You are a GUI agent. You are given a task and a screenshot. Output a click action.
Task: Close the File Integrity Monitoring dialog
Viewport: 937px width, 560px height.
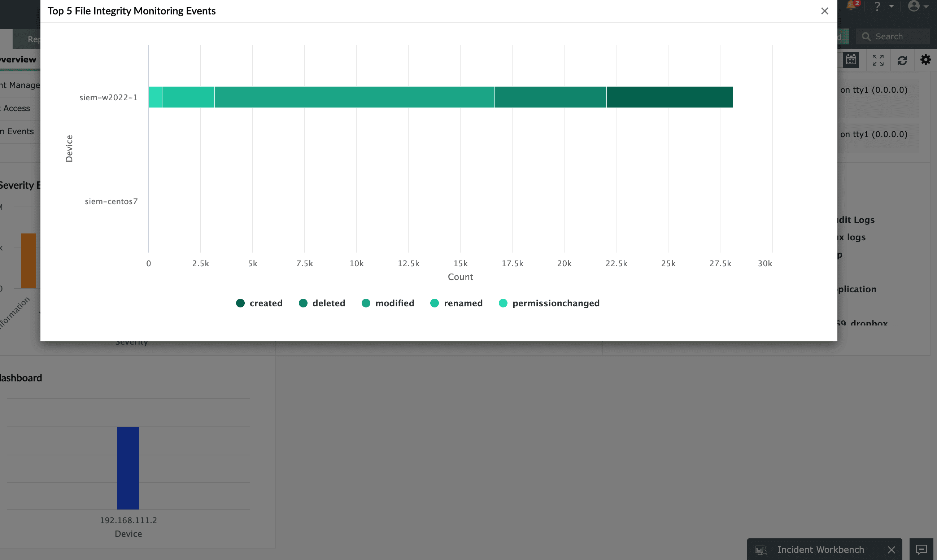824,11
